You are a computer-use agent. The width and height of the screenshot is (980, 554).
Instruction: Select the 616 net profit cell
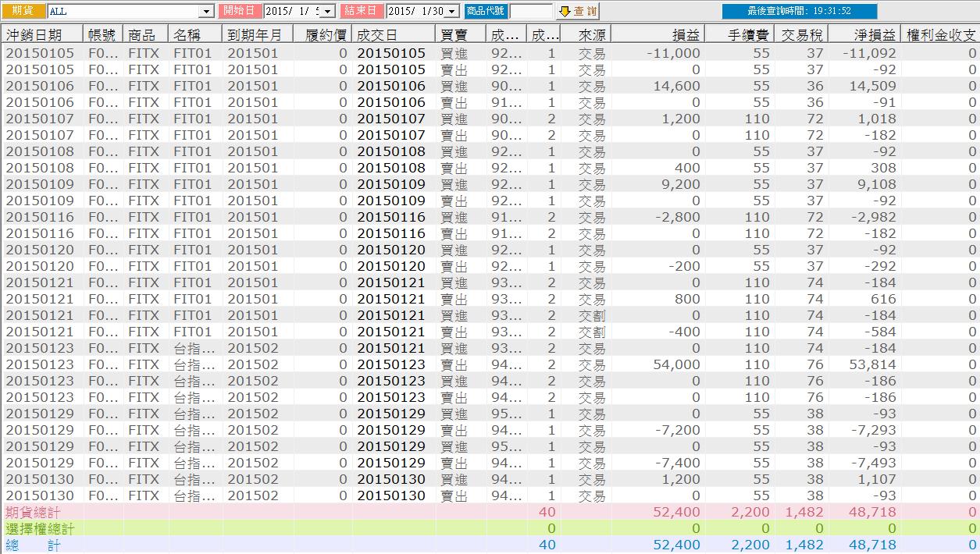(x=883, y=299)
